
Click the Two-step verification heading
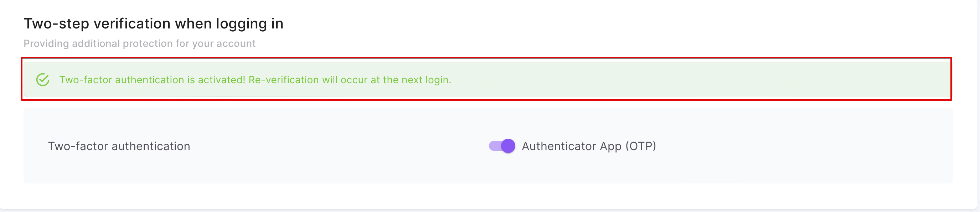tap(153, 23)
